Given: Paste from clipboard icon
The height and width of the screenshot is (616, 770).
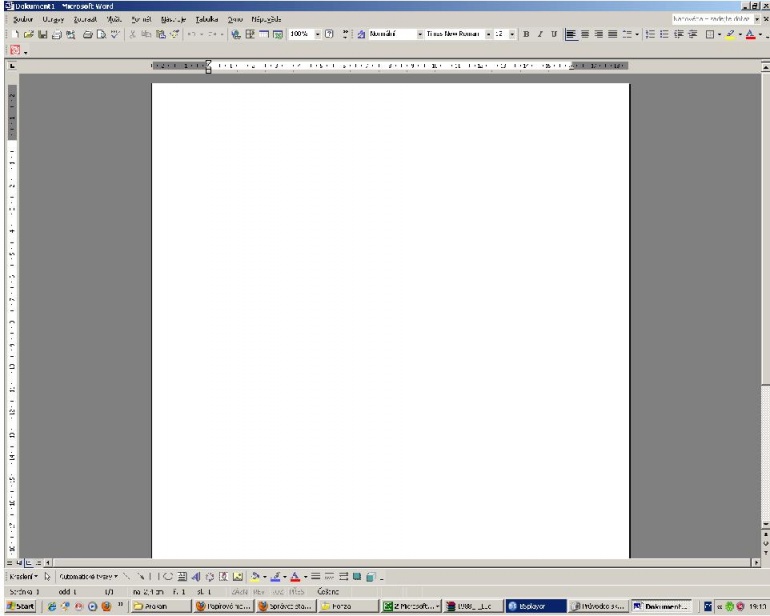Looking at the screenshot, I should (x=161, y=34).
